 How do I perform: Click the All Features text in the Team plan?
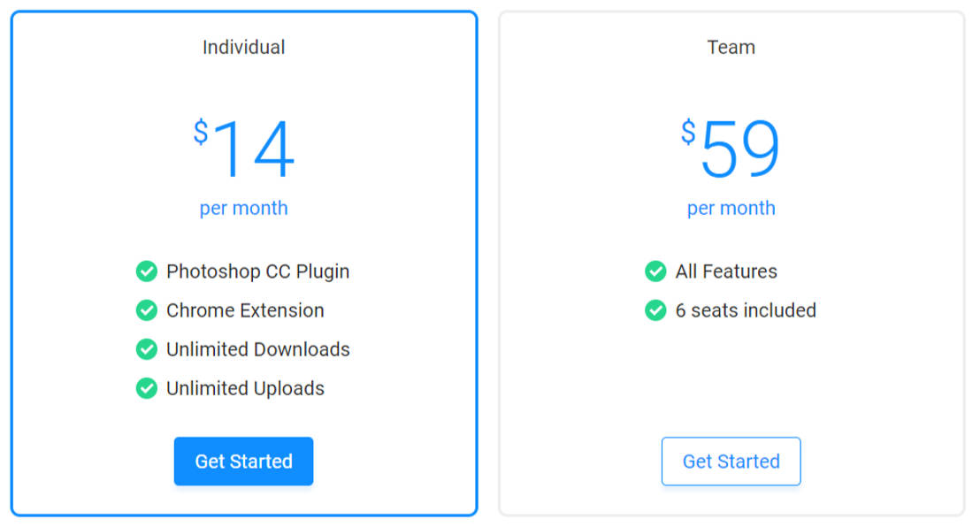pos(726,271)
